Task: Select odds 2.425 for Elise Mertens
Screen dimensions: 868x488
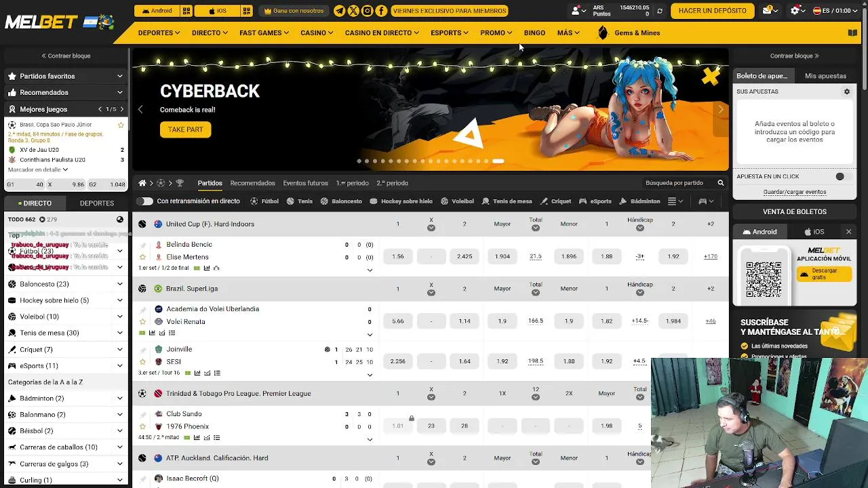Action: pyautogui.click(x=465, y=257)
